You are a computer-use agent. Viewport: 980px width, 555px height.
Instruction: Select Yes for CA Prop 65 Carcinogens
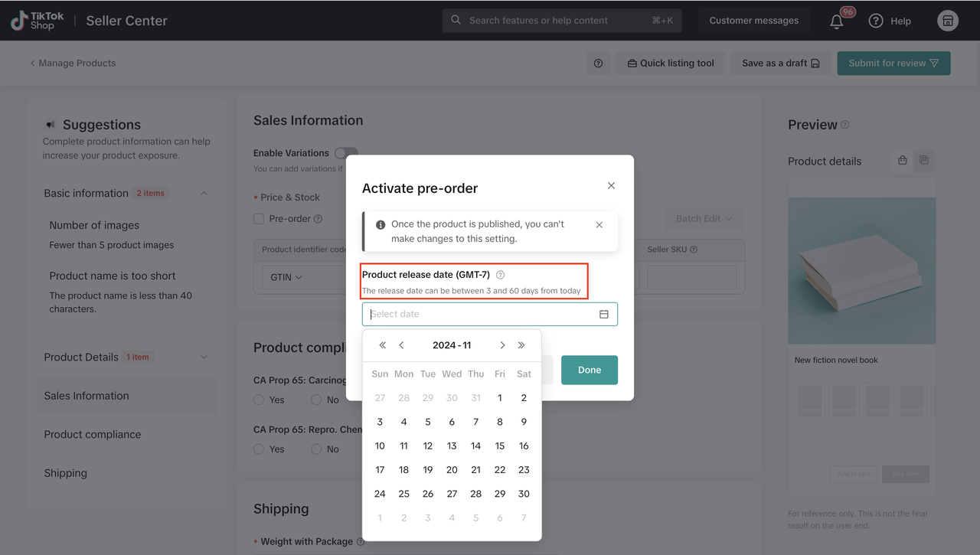(x=259, y=400)
